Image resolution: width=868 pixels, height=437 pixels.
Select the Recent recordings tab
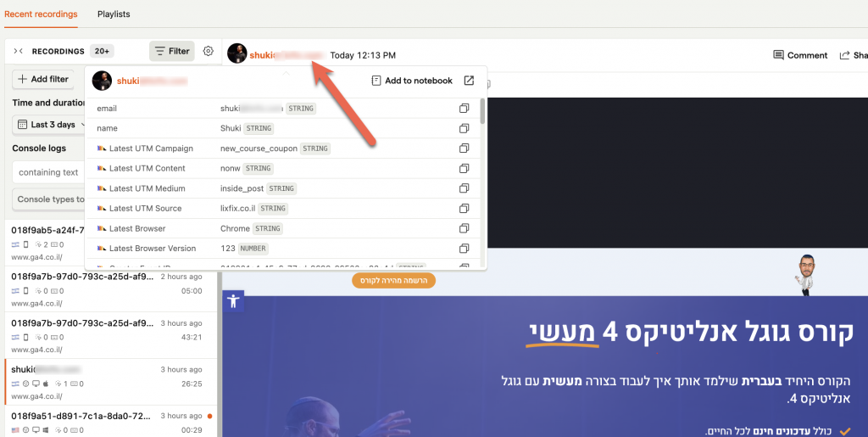coord(41,14)
